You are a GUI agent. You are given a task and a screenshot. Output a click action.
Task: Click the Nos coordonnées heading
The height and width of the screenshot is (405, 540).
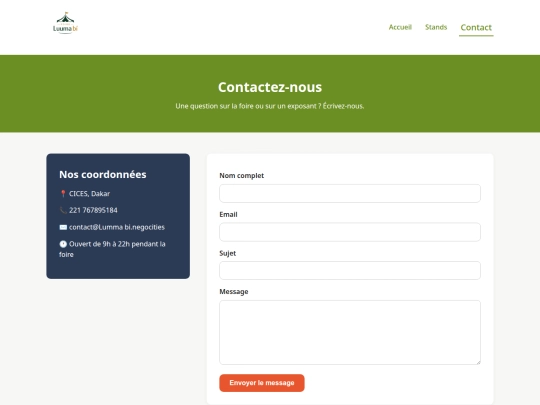103,175
